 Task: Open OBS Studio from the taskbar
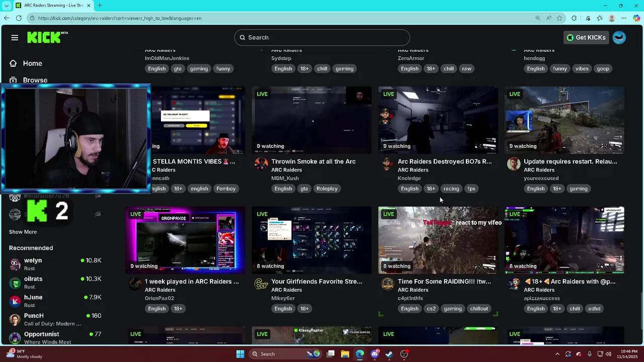(404, 354)
